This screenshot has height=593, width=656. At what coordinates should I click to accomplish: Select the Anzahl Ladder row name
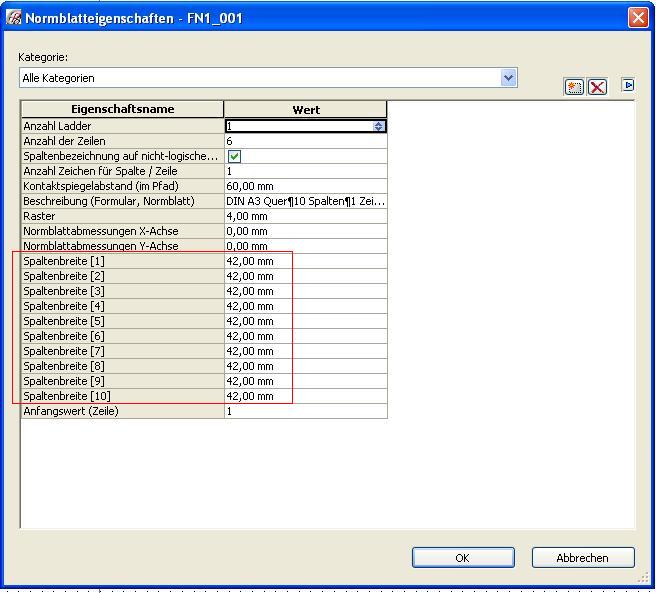tap(122, 126)
